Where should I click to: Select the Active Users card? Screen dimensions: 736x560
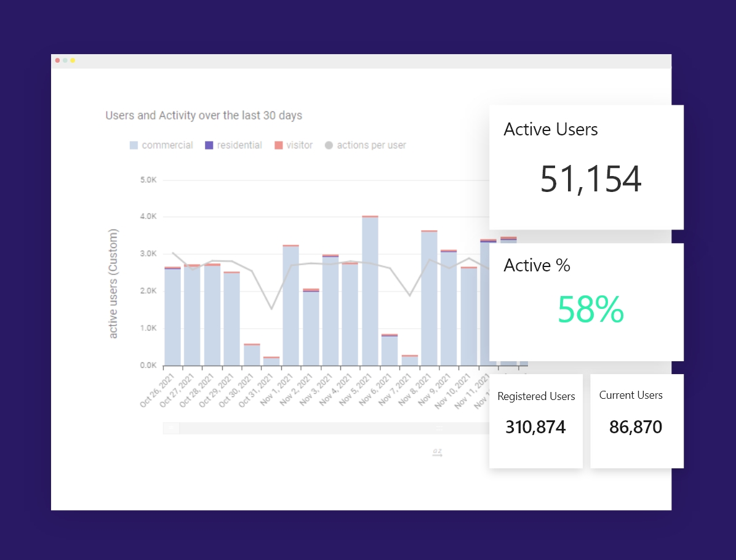click(586, 166)
